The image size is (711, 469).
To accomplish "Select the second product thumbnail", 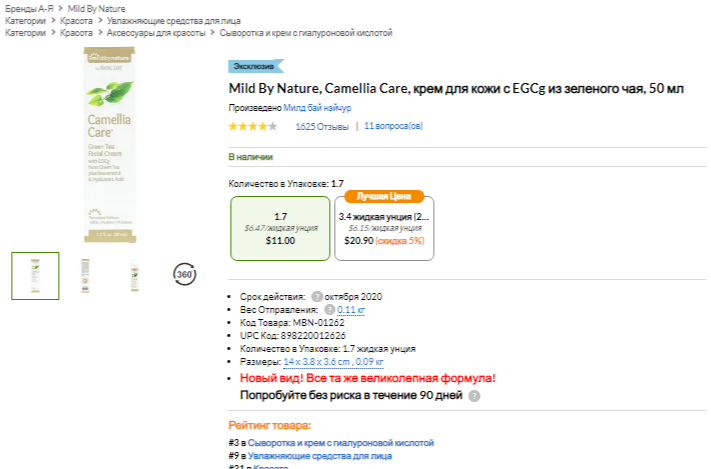I will (x=85, y=275).
